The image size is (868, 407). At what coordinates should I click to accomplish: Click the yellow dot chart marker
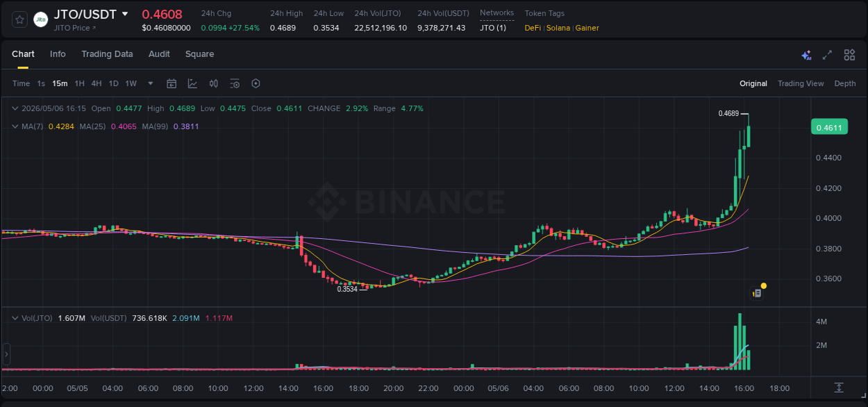tap(763, 285)
